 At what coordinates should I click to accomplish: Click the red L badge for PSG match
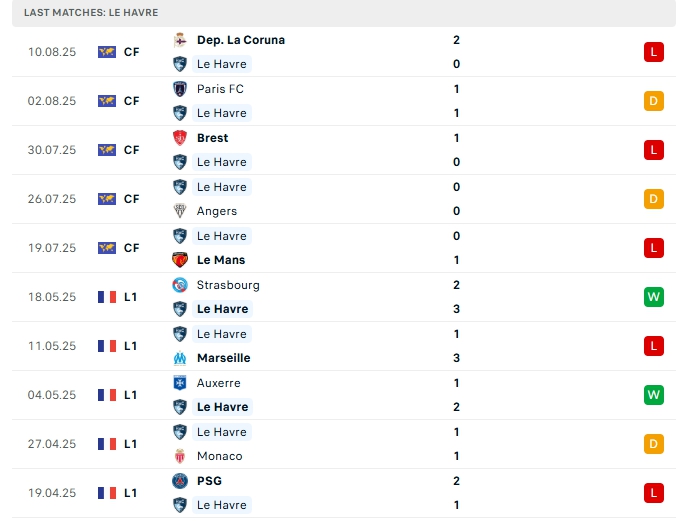coord(654,493)
